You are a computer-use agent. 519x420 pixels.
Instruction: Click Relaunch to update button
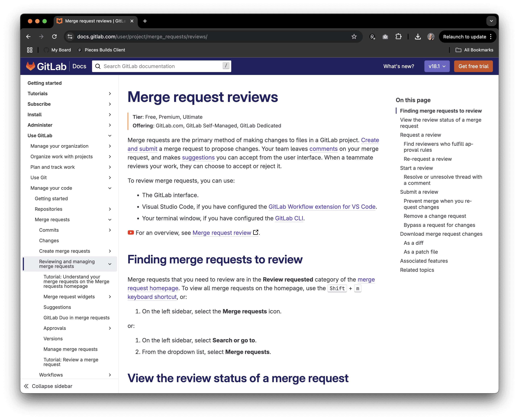coord(464,37)
